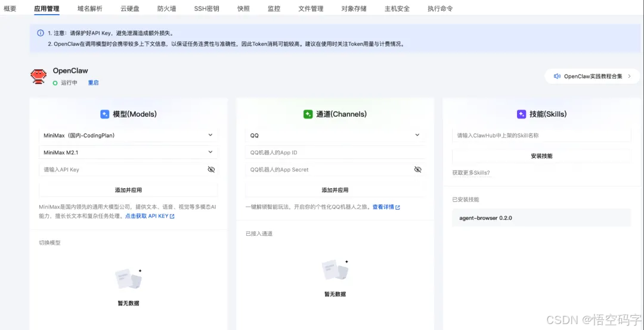The height and width of the screenshot is (330, 644).
Task: Select the 应用管理 tab
Action: [x=47, y=8]
